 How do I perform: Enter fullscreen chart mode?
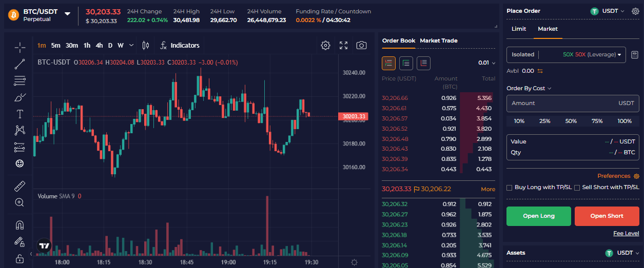click(x=343, y=46)
